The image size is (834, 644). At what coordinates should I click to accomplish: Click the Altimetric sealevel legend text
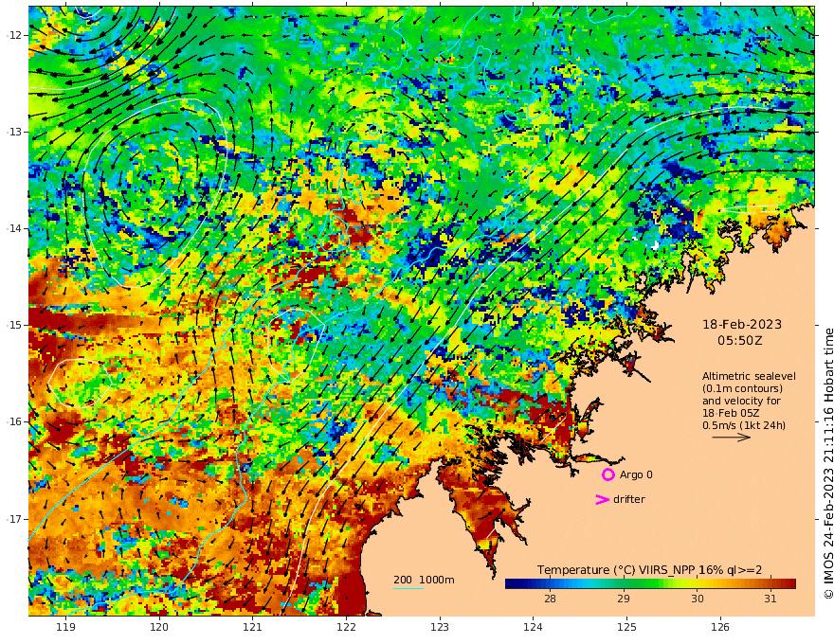point(749,376)
